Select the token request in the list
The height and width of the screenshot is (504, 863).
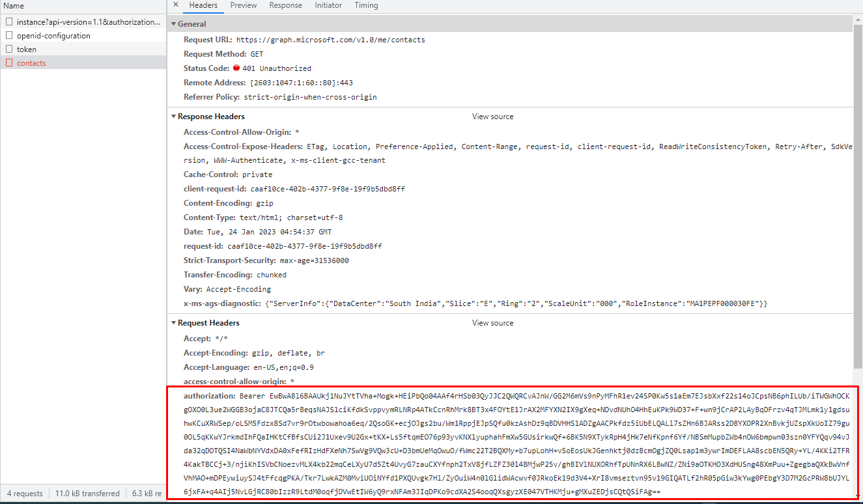(26, 49)
